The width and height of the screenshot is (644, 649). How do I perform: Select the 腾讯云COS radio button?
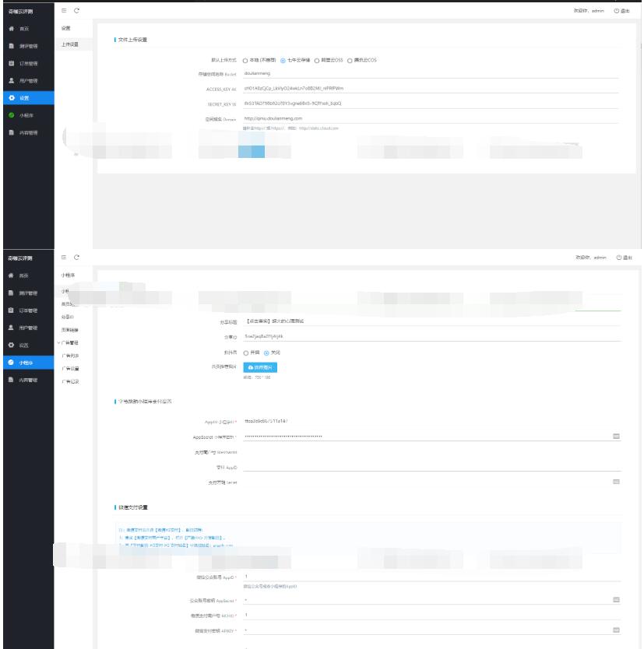pos(350,60)
